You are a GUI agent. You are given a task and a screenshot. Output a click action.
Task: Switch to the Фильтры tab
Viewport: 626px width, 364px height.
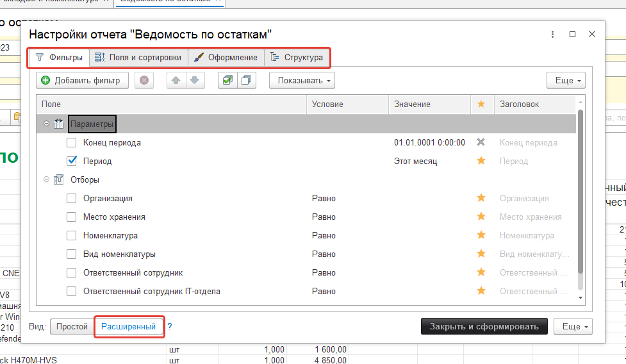pyautogui.click(x=59, y=58)
